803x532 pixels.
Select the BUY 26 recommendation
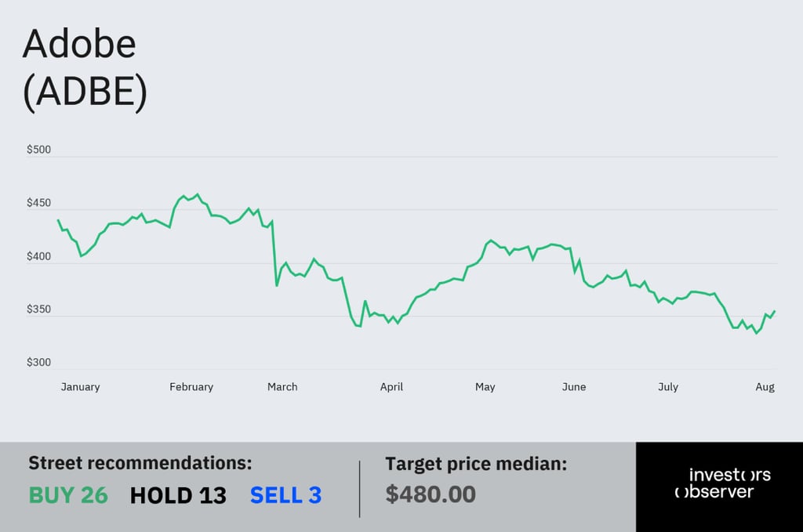[68, 495]
